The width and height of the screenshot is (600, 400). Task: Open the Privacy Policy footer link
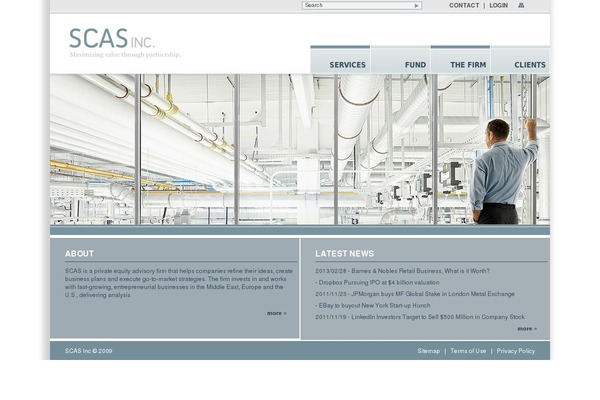click(x=515, y=351)
